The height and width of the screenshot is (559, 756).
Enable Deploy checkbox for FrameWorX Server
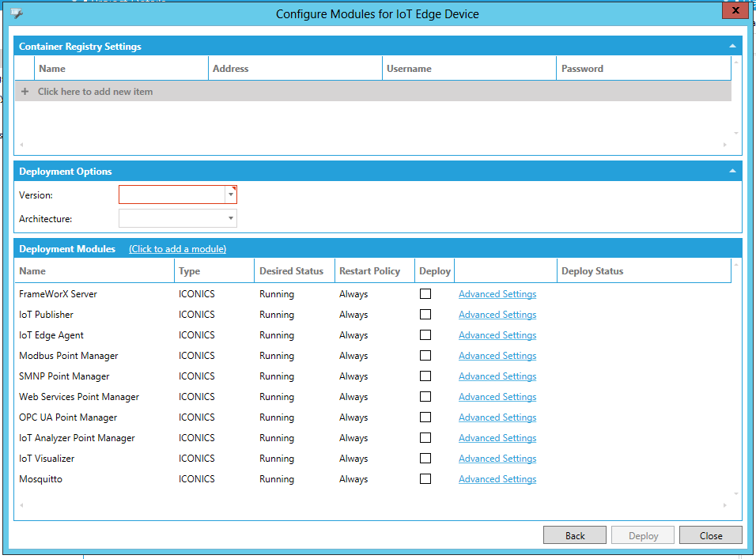[425, 294]
